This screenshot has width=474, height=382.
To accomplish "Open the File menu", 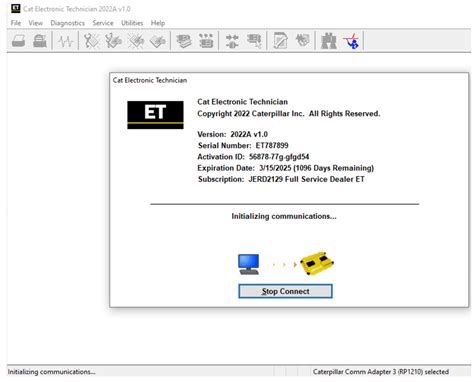I will pos(16,23).
